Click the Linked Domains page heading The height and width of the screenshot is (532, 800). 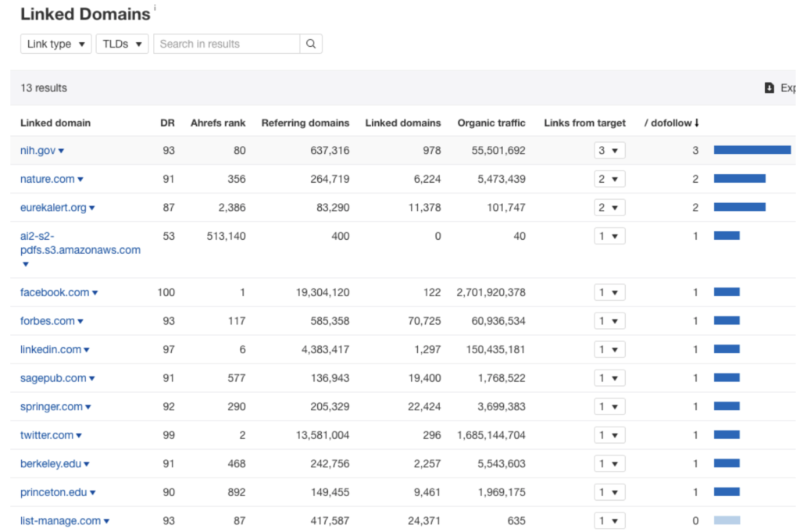(x=85, y=14)
